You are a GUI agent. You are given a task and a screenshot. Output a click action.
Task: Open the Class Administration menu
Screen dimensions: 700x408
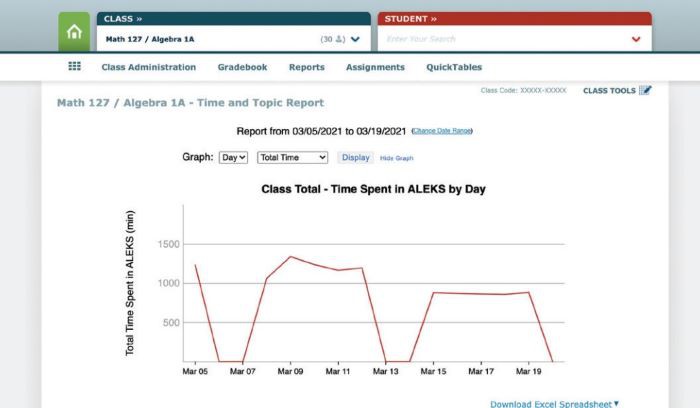[149, 67]
